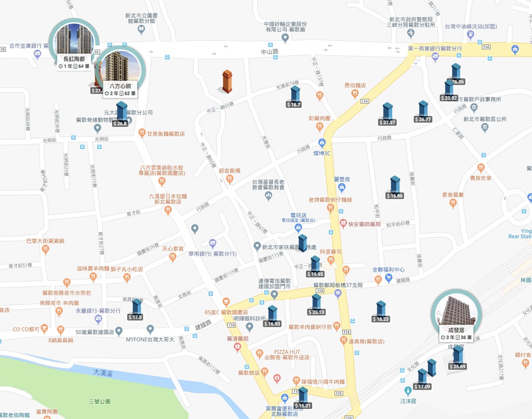The height and width of the screenshot is (419, 532).
Task: Click the $16.86 building marker
Action: point(395,188)
